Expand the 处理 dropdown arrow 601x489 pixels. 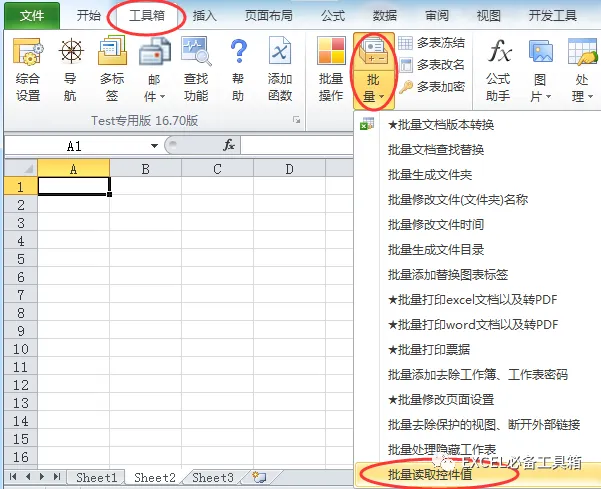click(x=590, y=97)
